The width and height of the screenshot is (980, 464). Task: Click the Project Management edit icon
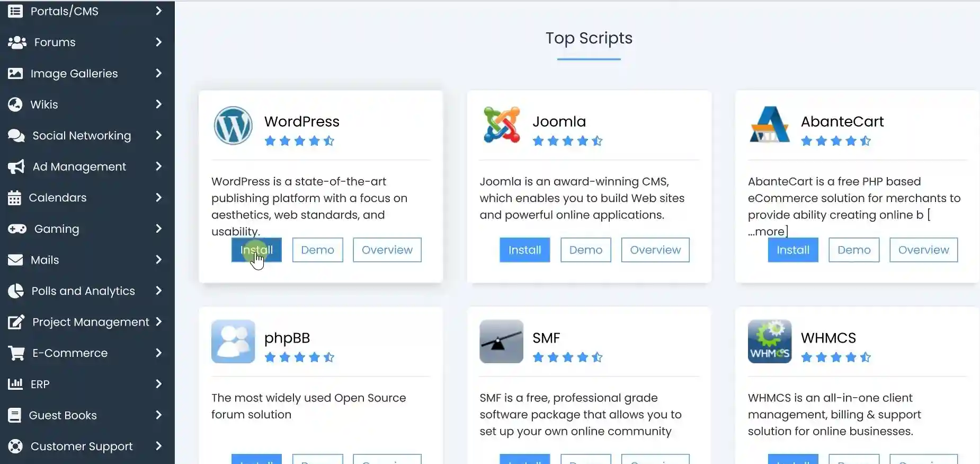click(16, 322)
